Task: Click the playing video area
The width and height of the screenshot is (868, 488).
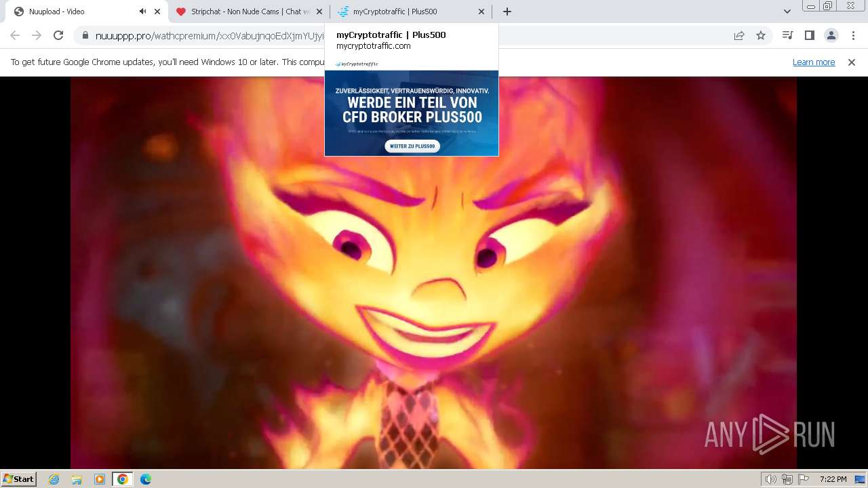Action: click(433, 272)
